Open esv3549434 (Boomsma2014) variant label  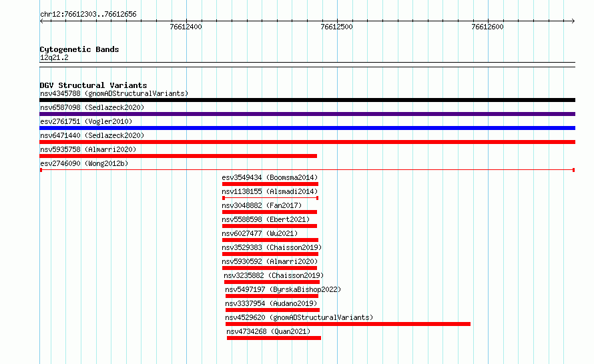tap(270, 177)
